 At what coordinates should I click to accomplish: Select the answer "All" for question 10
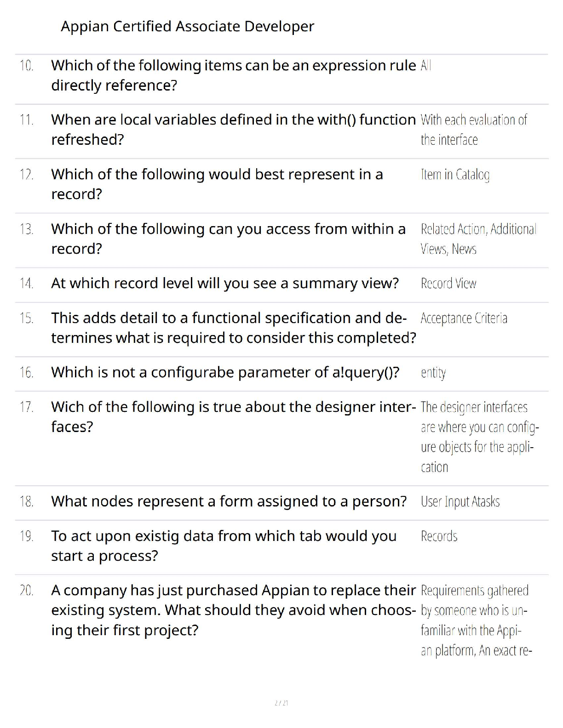point(426,66)
